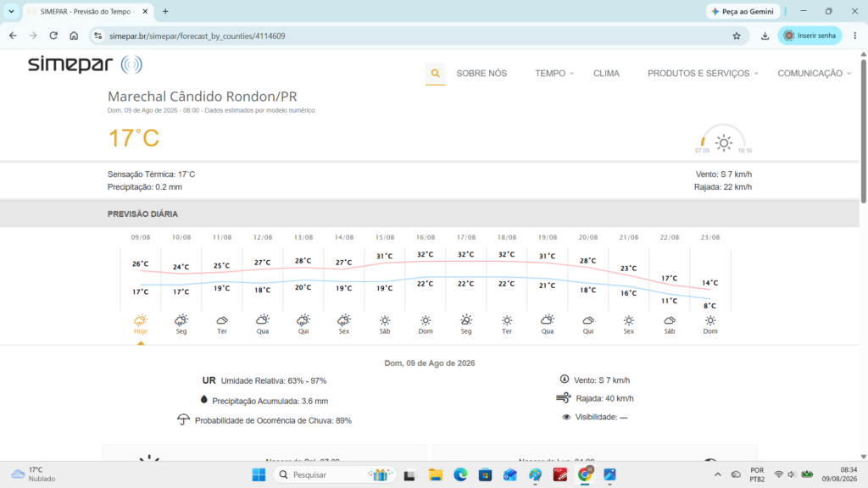Select Ter 18/08 sunny forecast icon
Screen dimensions: 868x488
click(x=507, y=319)
